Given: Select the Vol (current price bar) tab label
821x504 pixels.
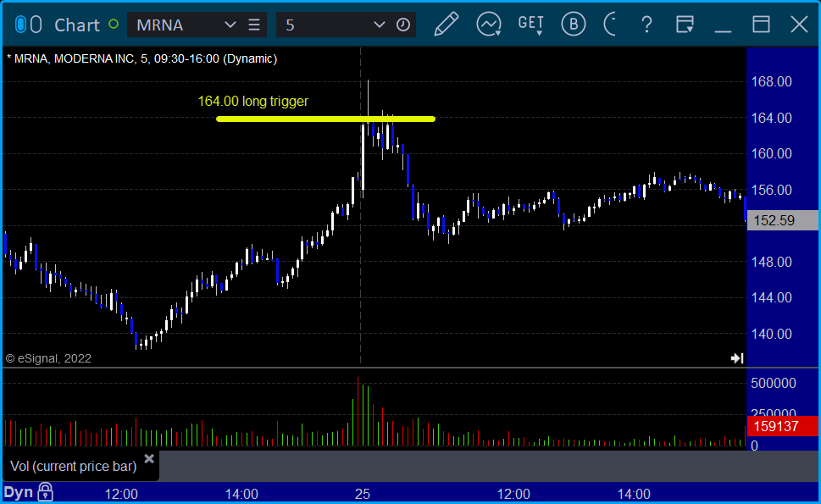Looking at the screenshot, I should pos(74,466).
